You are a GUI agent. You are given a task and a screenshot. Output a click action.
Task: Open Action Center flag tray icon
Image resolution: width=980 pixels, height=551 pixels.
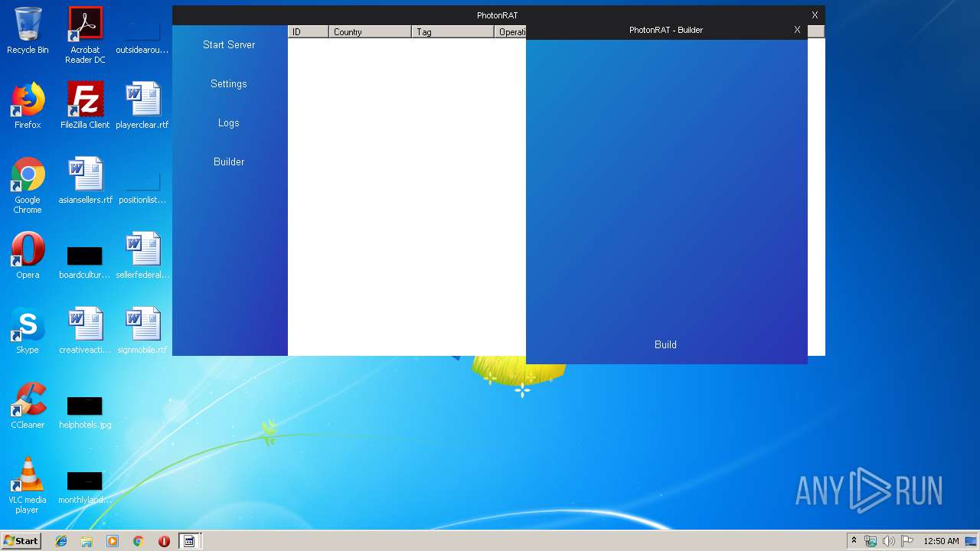[906, 541]
